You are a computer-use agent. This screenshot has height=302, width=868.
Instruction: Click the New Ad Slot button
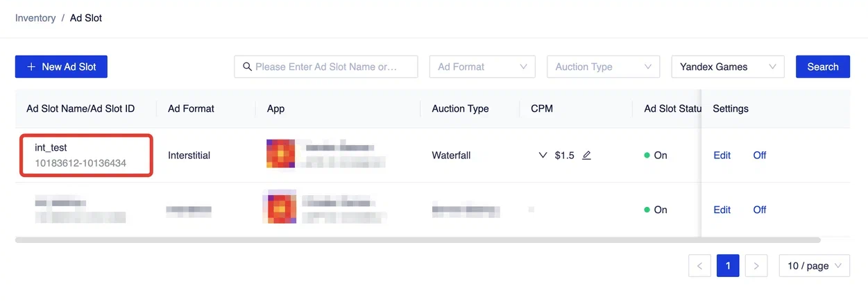pos(61,67)
